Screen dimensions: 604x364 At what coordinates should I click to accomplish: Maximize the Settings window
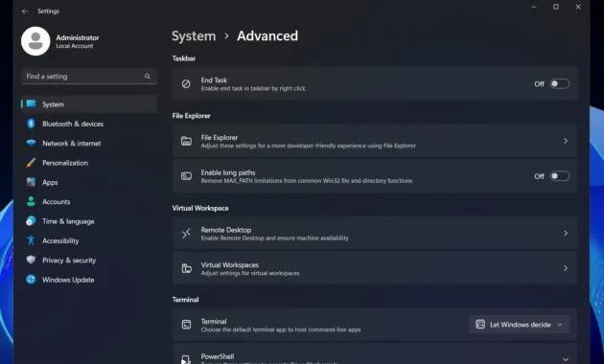tap(556, 7)
